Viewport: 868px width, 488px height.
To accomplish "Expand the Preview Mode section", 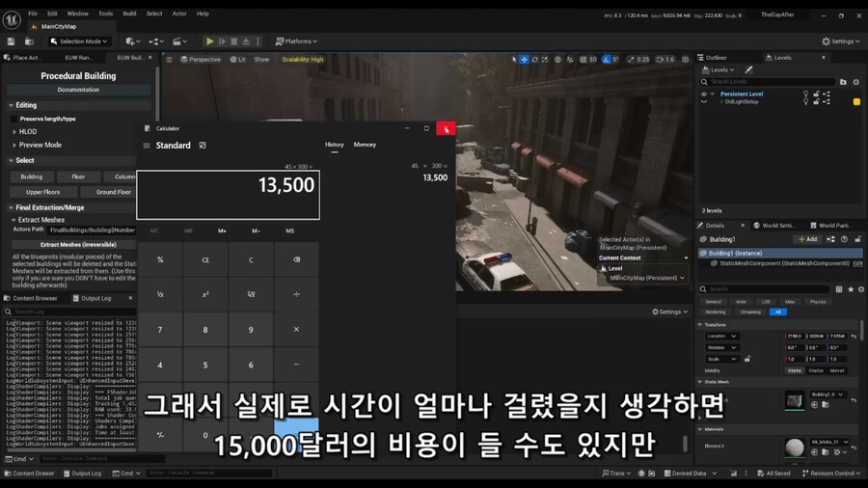I will click(14, 145).
